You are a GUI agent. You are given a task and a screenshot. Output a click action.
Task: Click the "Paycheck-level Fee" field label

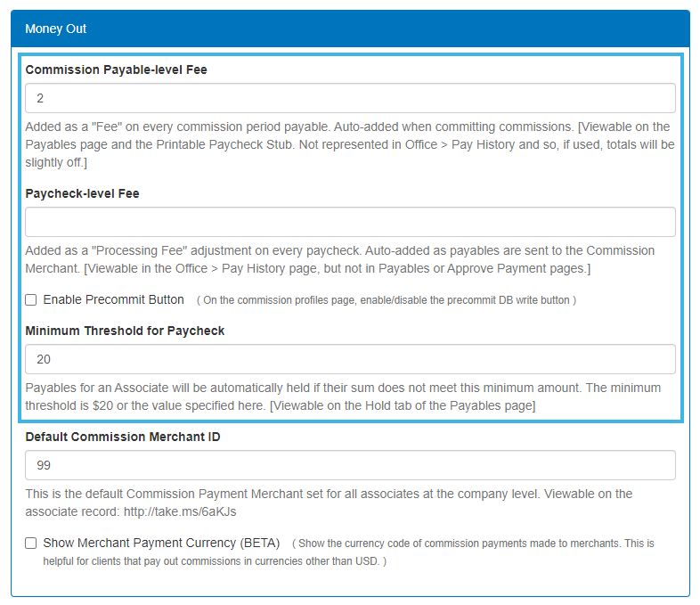[x=82, y=193]
